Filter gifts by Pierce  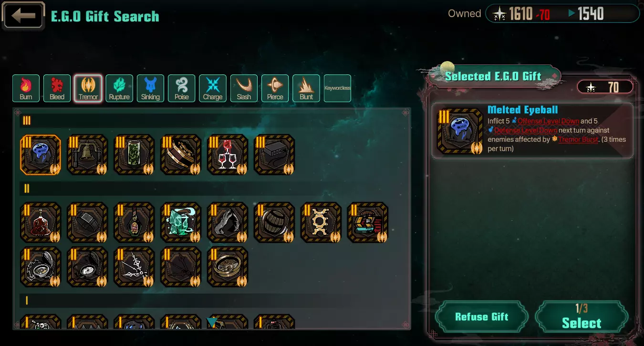pos(275,88)
